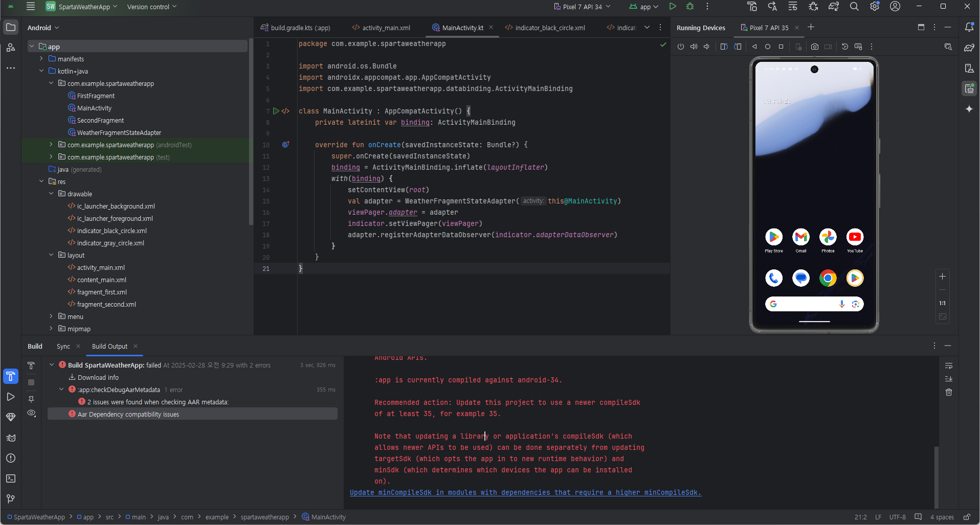This screenshot has width=980, height=525.
Task: Click emulator Home circle button
Action: click(768, 47)
